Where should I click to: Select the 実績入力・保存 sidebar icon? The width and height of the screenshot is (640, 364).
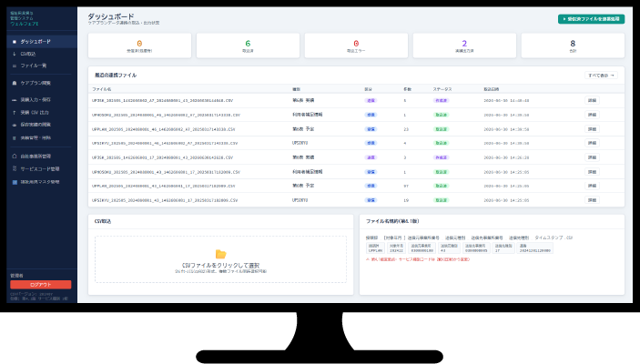pos(15,99)
